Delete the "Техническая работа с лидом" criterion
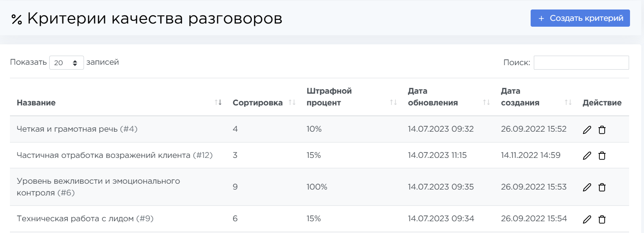 click(602, 219)
